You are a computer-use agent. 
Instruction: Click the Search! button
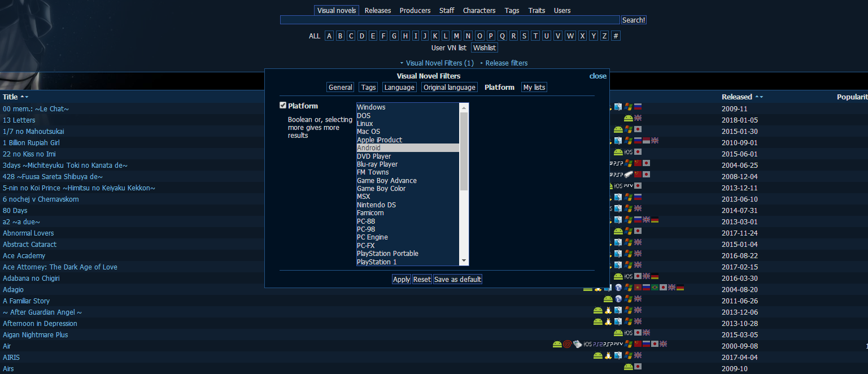coord(634,20)
